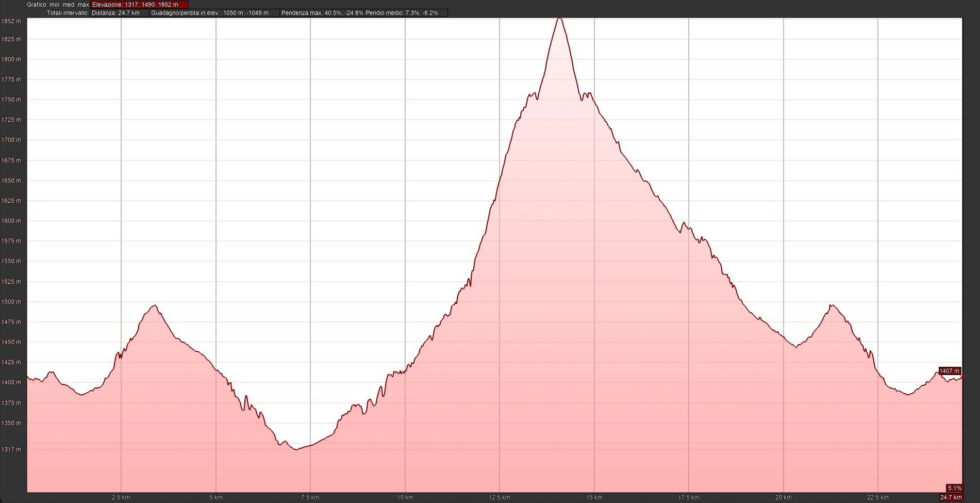Click the 7.5 km vertical gridline label
980x503 pixels.
(310, 497)
